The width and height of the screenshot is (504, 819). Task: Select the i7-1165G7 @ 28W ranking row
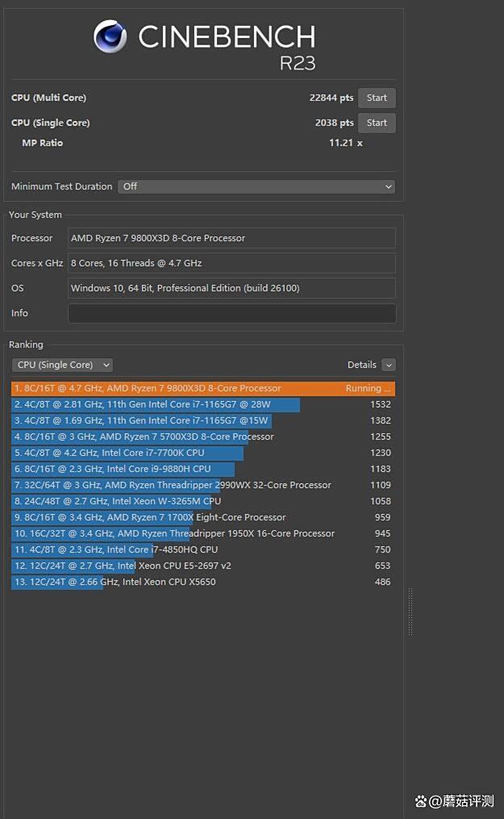[203, 404]
